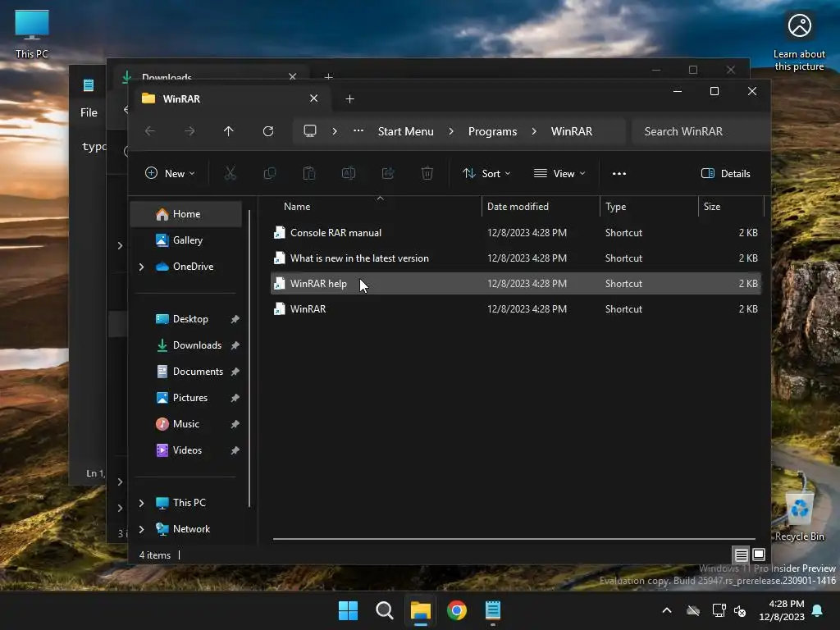Open the View dropdown menu

pyautogui.click(x=559, y=174)
